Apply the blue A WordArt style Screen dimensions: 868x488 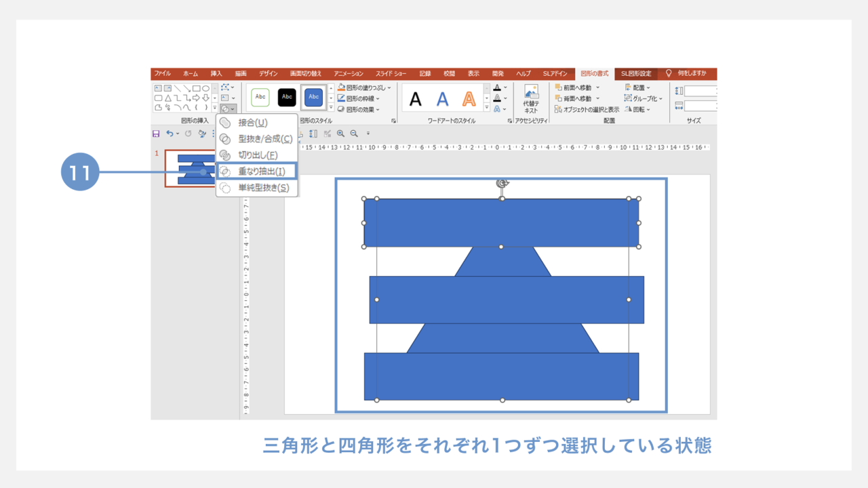(442, 99)
